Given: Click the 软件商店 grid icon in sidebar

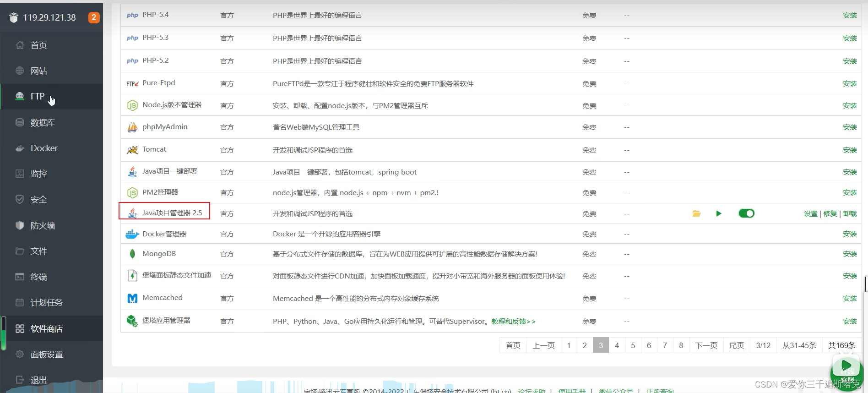Looking at the screenshot, I should pos(20,328).
